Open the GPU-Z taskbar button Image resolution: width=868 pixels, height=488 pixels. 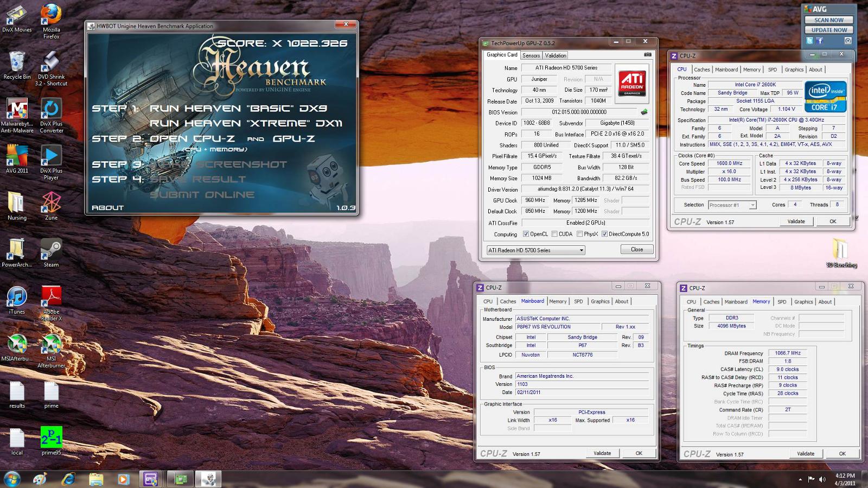(181, 479)
